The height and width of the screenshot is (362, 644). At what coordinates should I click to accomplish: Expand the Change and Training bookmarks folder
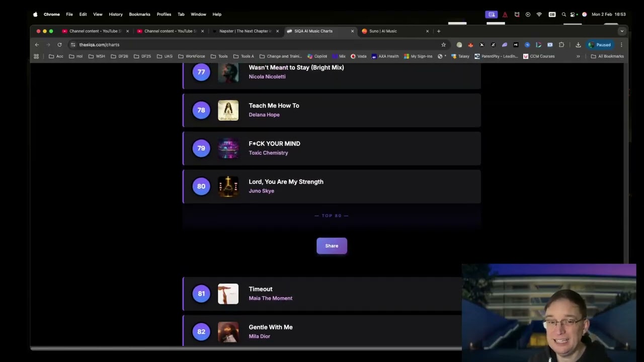[x=281, y=56]
